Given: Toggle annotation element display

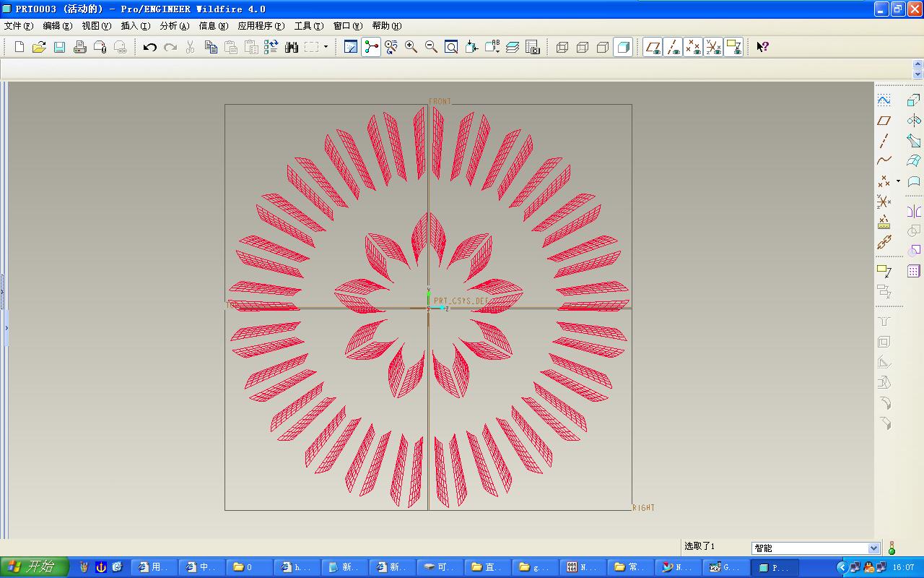Looking at the screenshot, I should 733,47.
